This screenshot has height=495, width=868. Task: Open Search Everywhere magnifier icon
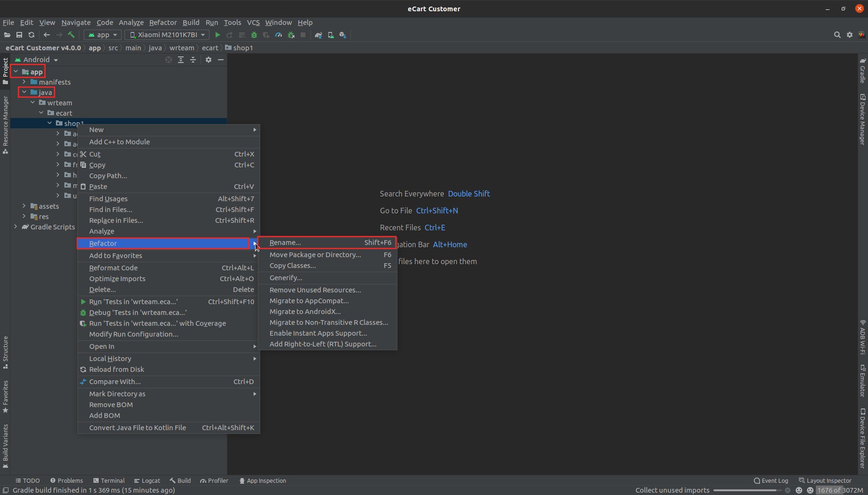click(x=837, y=35)
